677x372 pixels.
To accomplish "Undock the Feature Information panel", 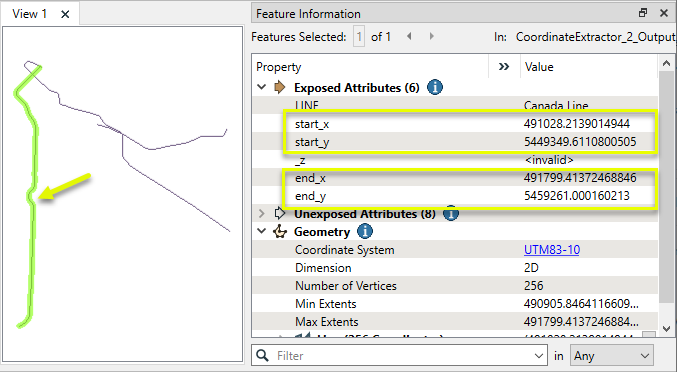I will pyautogui.click(x=643, y=13).
